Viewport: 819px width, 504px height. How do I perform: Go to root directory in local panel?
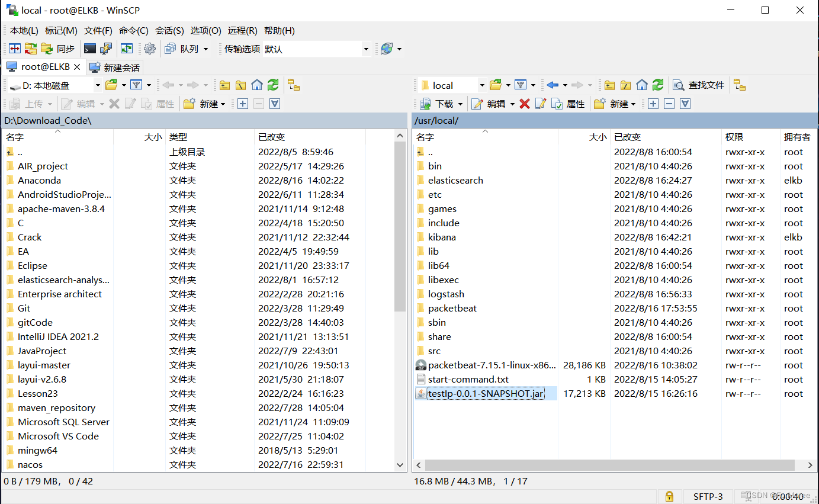click(x=240, y=85)
